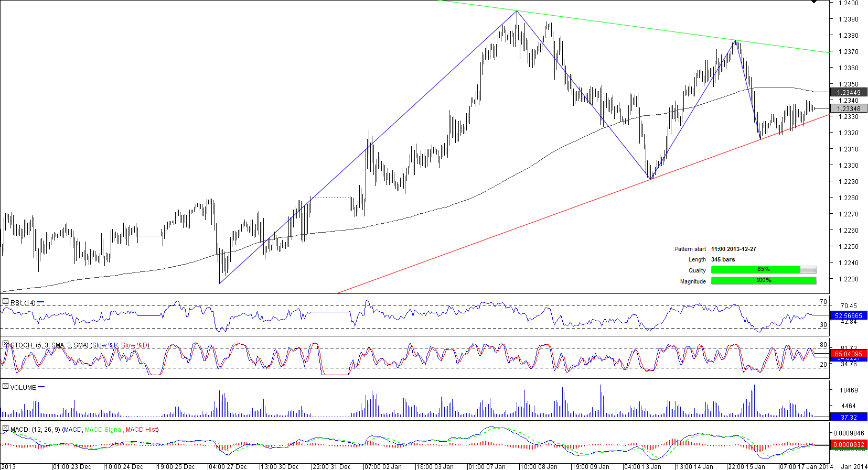Click the blue VOLUME legend line marker

point(41,387)
